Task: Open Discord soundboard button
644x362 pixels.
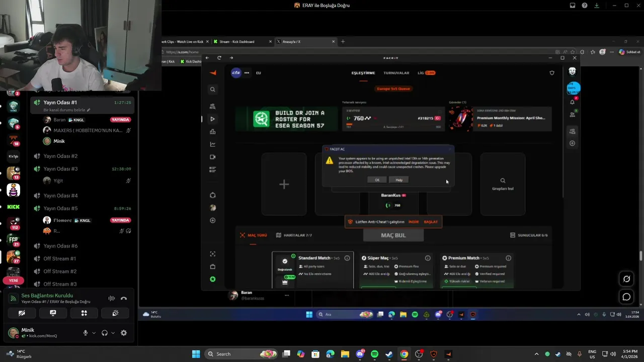Action: coord(115,313)
